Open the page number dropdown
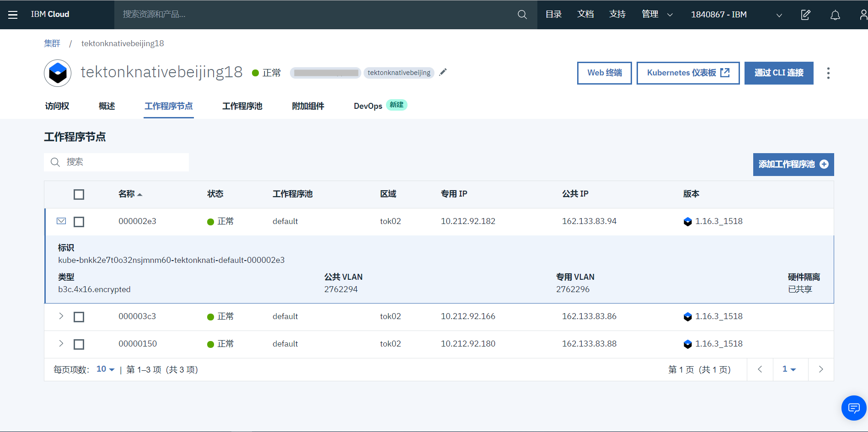The image size is (868, 432). [x=789, y=369]
